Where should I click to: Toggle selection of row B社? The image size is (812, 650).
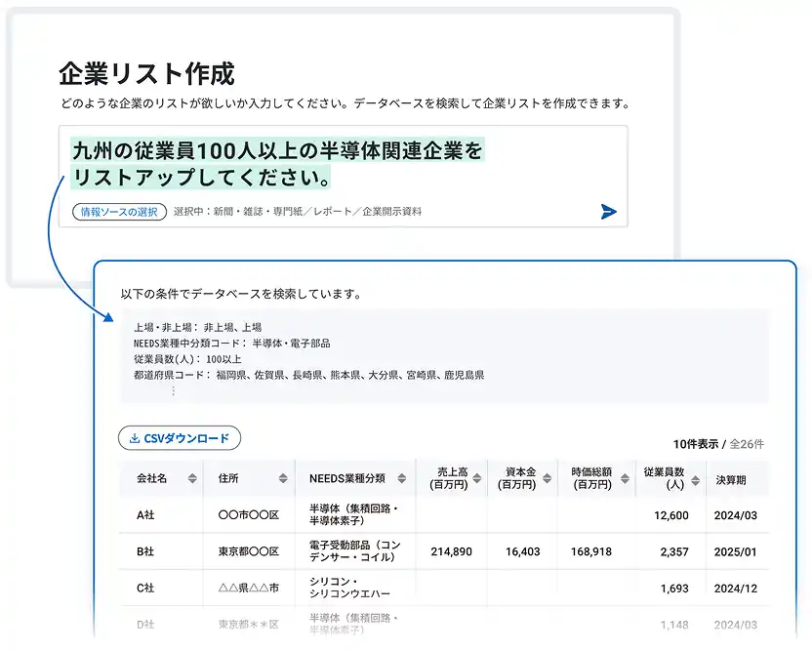click(146, 551)
